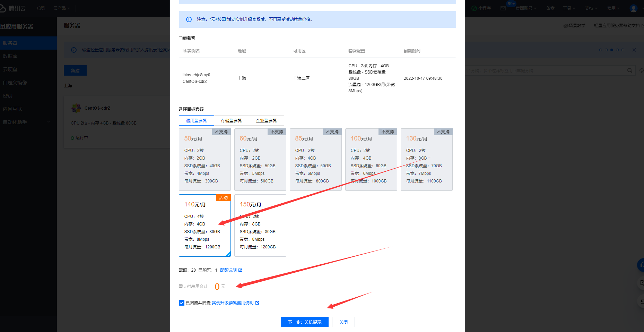Click the unsupported 85元/月 plan card
This screenshot has height=332, width=644.
(x=316, y=160)
